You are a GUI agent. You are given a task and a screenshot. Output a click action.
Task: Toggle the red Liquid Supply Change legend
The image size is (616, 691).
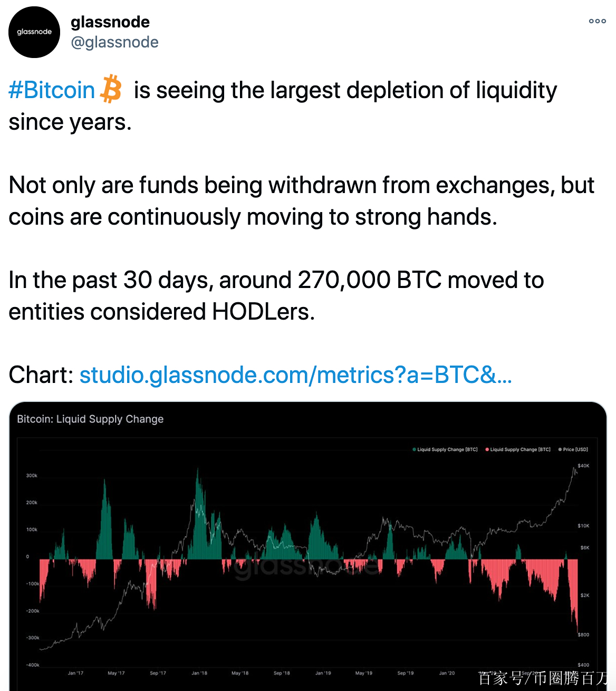point(518,449)
